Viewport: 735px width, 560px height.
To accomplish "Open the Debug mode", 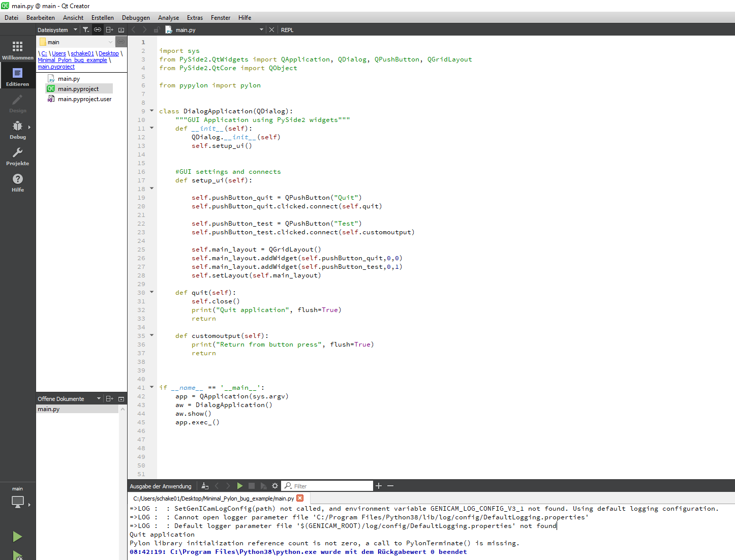I will (18, 130).
